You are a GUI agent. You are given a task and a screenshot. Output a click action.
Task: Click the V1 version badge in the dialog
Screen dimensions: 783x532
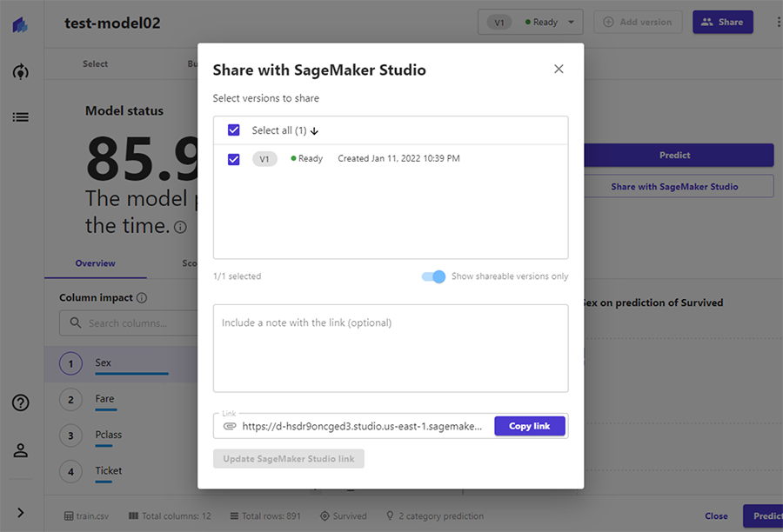264,159
